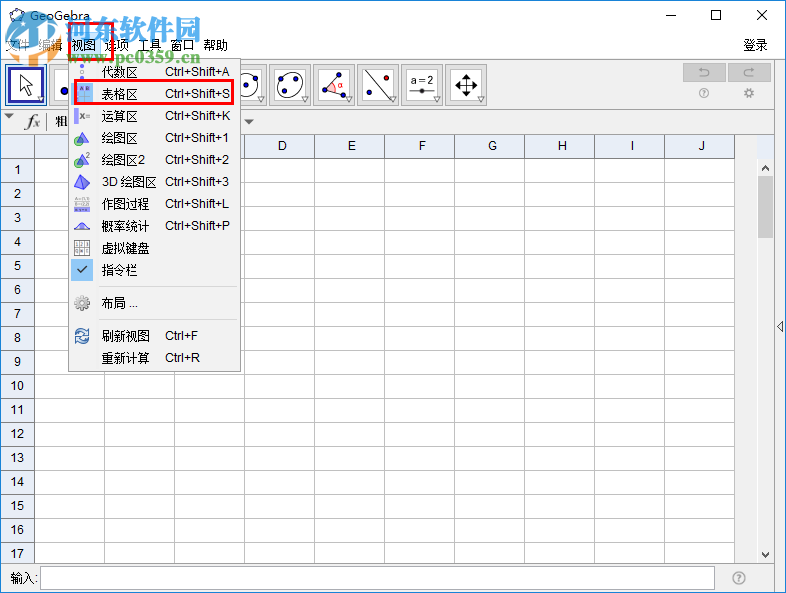This screenshot has width=786, height=593.
Task: Open the 窗口 menu
Action: [182, 45]
